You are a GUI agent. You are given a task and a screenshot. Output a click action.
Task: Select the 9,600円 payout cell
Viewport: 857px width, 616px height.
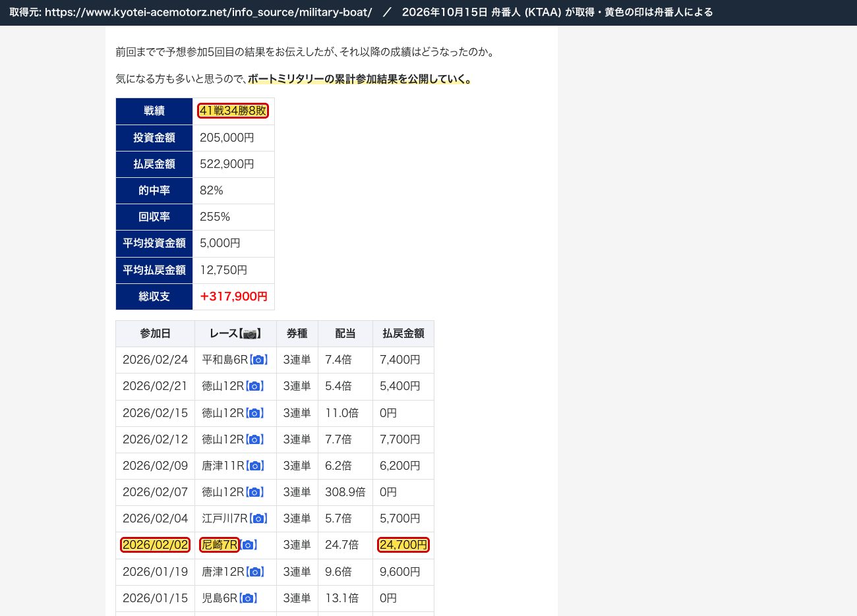pos(403,572)
